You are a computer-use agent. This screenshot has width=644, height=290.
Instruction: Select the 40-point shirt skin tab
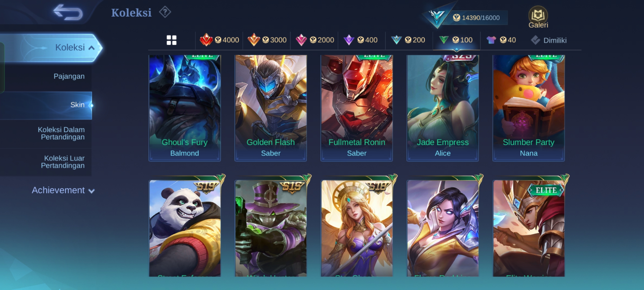tap(501, 40)
